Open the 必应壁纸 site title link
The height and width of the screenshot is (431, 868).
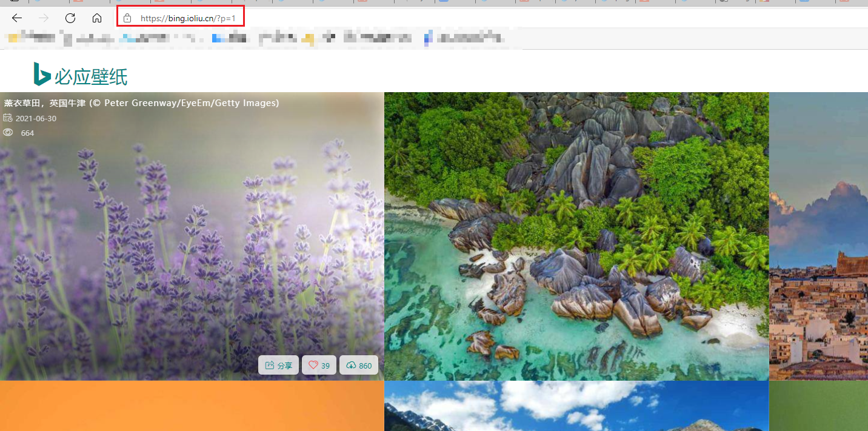[91, 76]
